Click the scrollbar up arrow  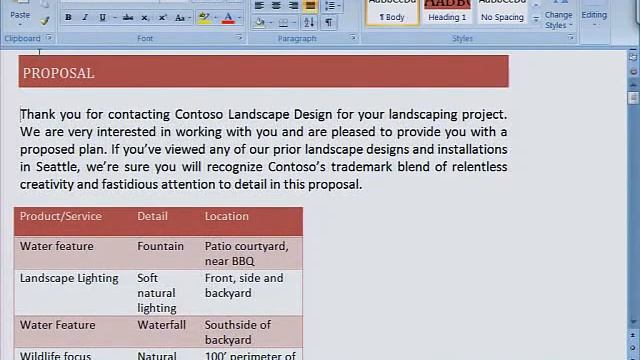click(633, 85)
